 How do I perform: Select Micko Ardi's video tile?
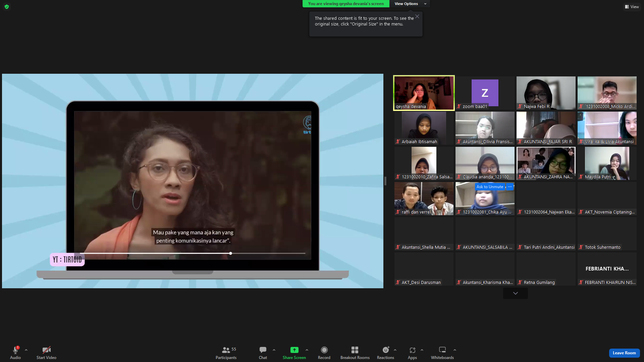point(607,93)
